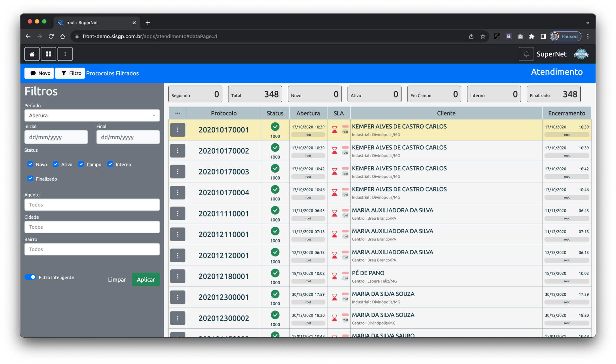Click the home icon button

pos(32,54)
